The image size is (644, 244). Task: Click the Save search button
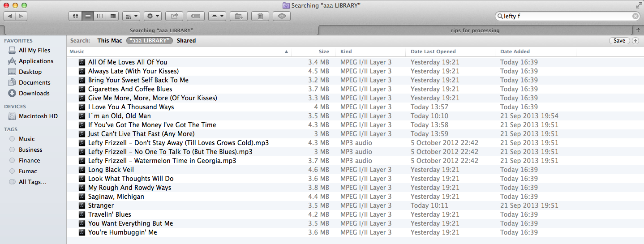coord(619,41)
